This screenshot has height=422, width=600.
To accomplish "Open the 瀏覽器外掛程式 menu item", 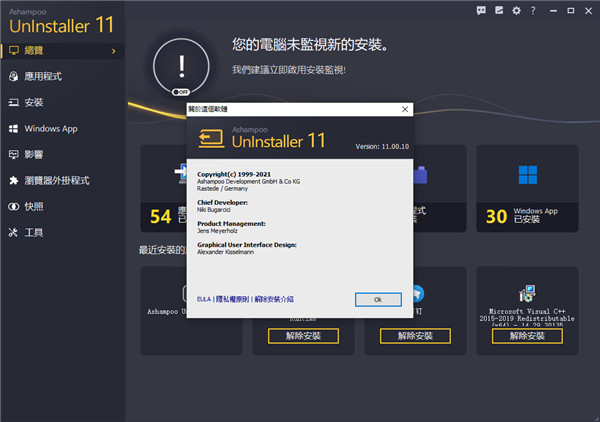I will point(63,181).
